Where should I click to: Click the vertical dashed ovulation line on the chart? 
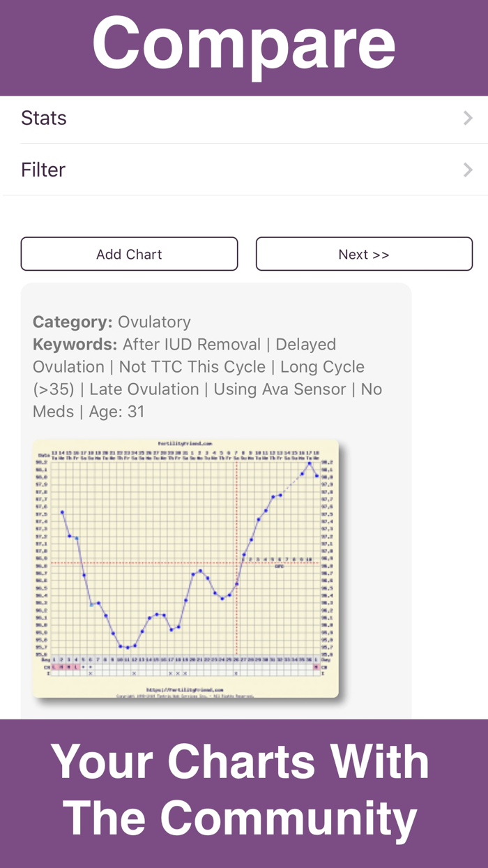[x=236, y=614]
